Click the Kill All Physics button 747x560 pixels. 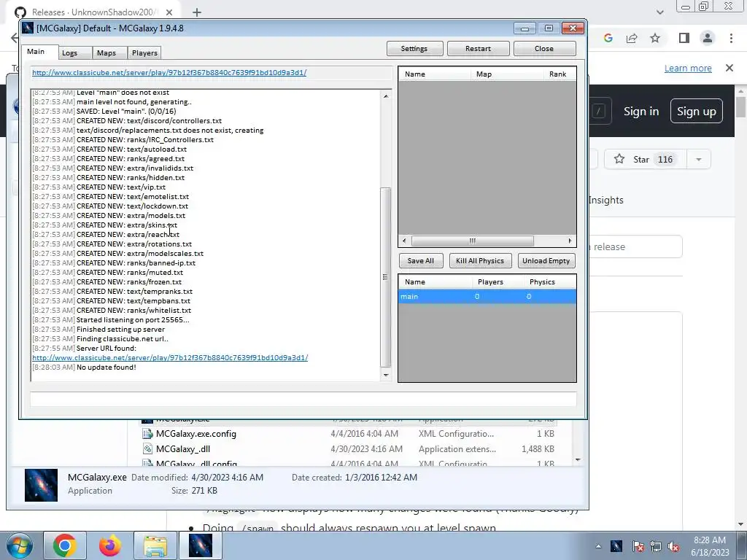coord(480,261)
